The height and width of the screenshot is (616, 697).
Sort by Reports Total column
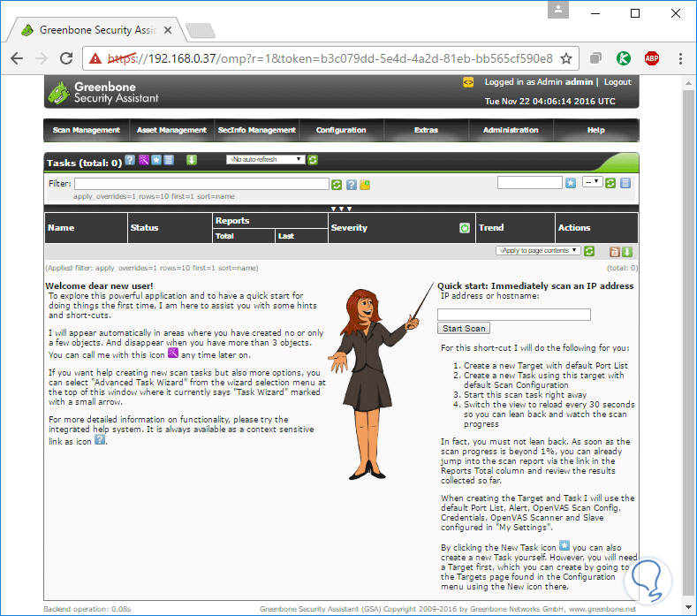pyautogui.click(x=224, y=236)
